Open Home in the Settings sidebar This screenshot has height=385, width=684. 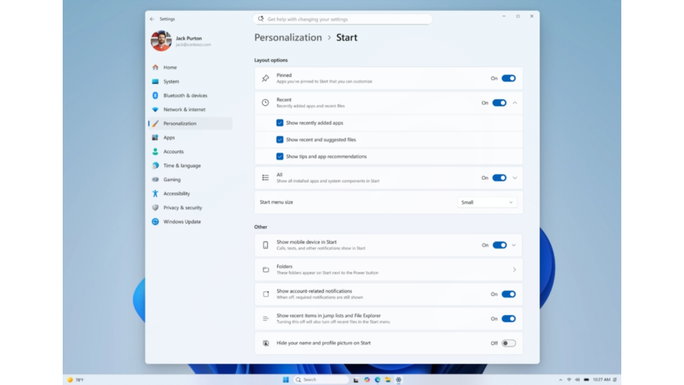(x=170, y=68)
